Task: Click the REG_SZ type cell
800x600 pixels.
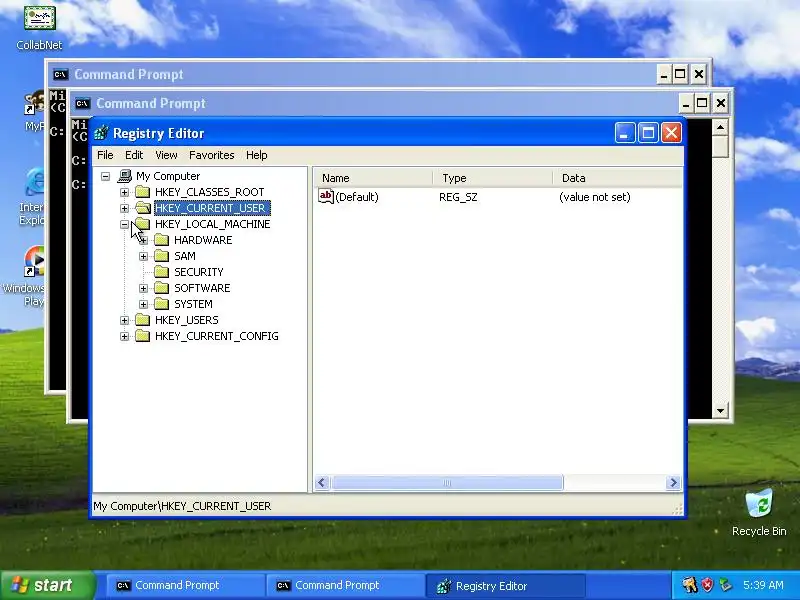Action: click(458, 197)
